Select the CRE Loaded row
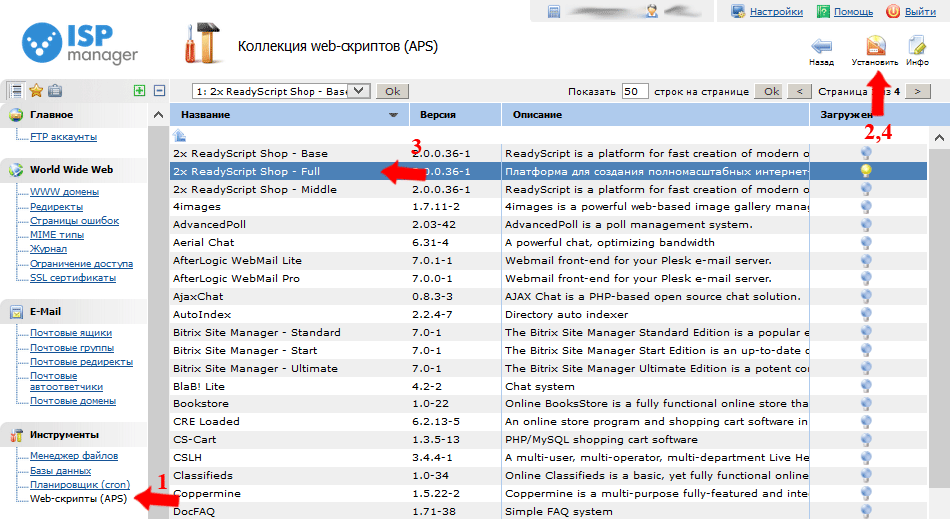 [548, 421]
